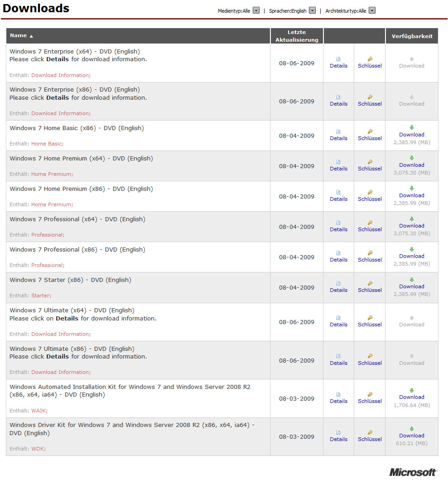The width and height of the screenshot is (448, 480).
Task: Click the 08-03-2009 date in the Windows Driver Kit row
Action: coord(297,437)
